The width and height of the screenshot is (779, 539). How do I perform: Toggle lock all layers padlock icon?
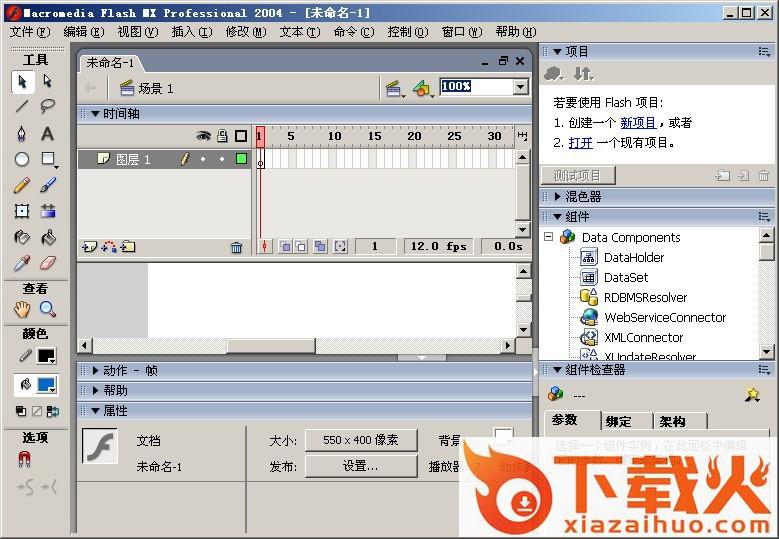point(223,136)
